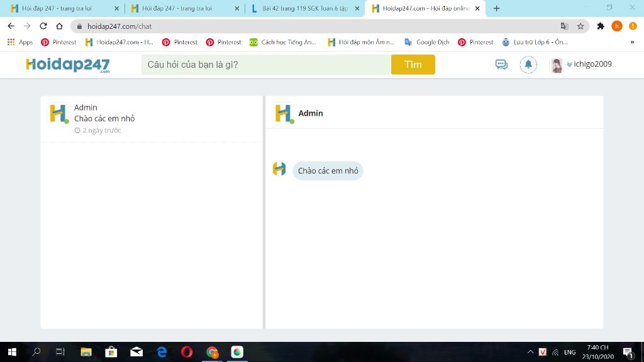Launch Opera browser from the taskbar
The height and width of the screenshot is (362, 644).
click(x=187, y=352)
